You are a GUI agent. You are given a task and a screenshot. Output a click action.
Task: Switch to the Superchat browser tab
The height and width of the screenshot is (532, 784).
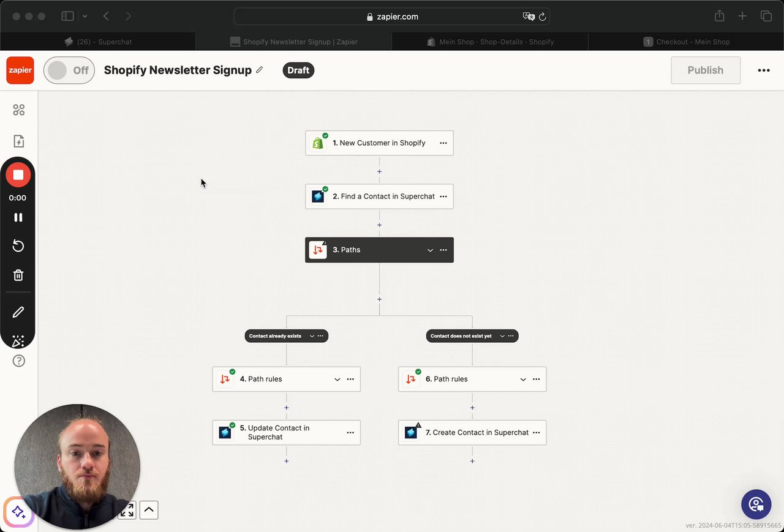click(x=98, y=42)
